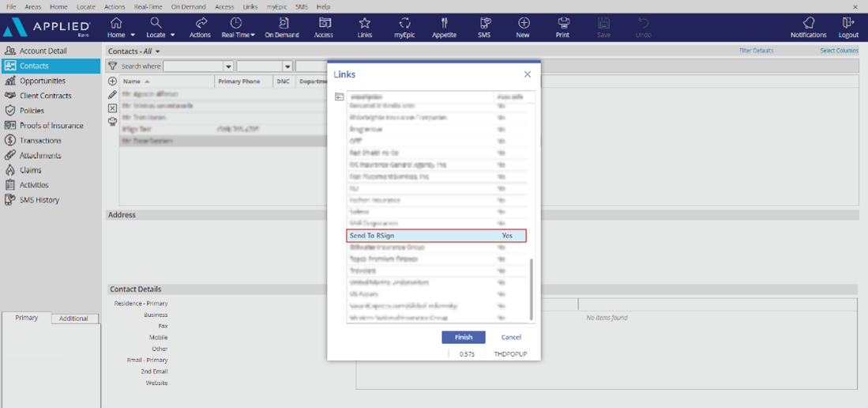Image resolution: width=868 pixels, height=408 pixels.
Task: Click the Home toolbar icon
Action: tap(116, 23)
